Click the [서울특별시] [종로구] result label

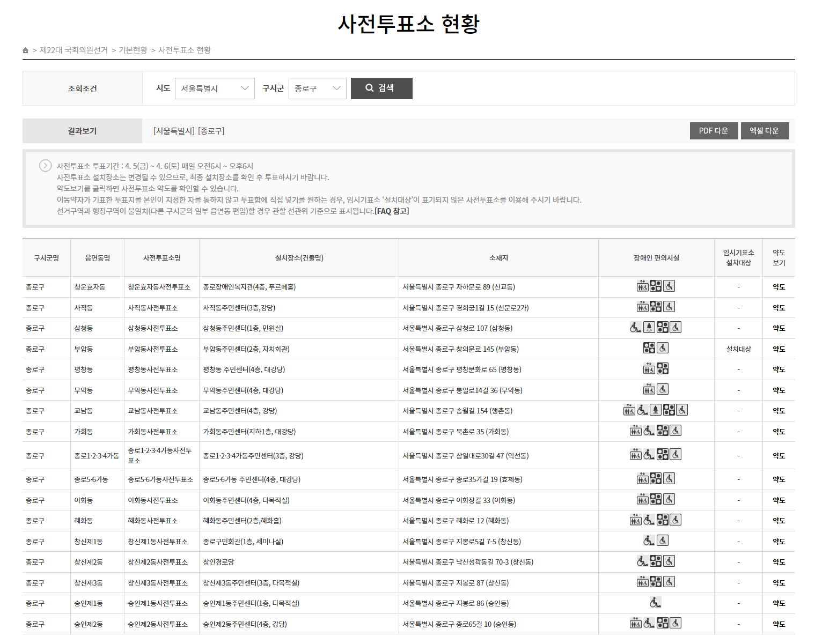189,131
